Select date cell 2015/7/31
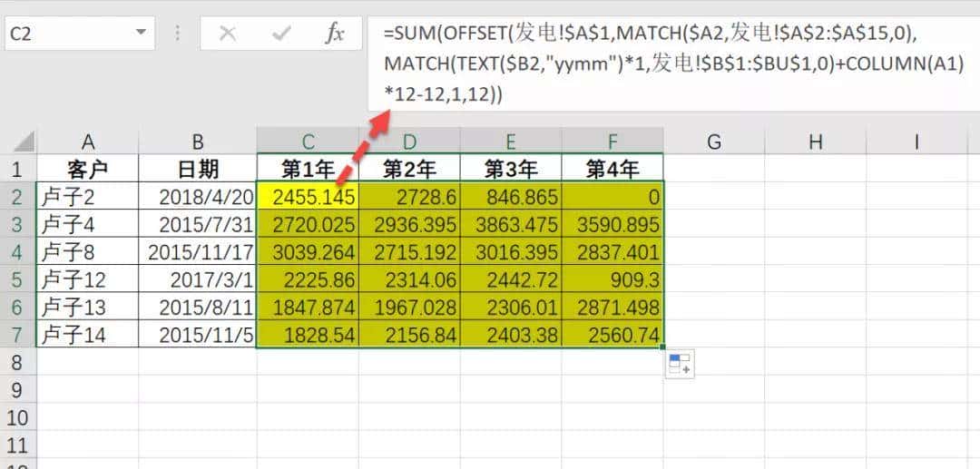Image resolution: width=980 pixels, height=469 pixels. tap(198, 224)
